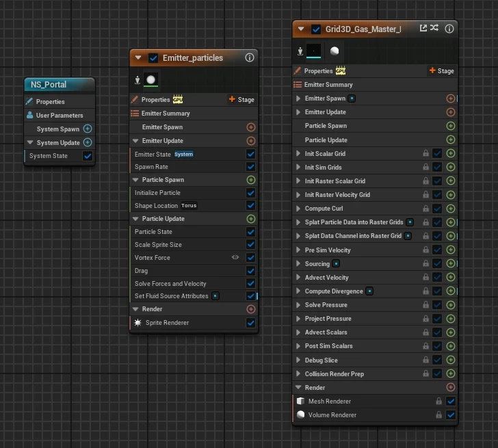The height and width of the screenshot is (448, 498).
Task: Add module to Grid3D Particle Spawn
Action: (x=450, y=126)
